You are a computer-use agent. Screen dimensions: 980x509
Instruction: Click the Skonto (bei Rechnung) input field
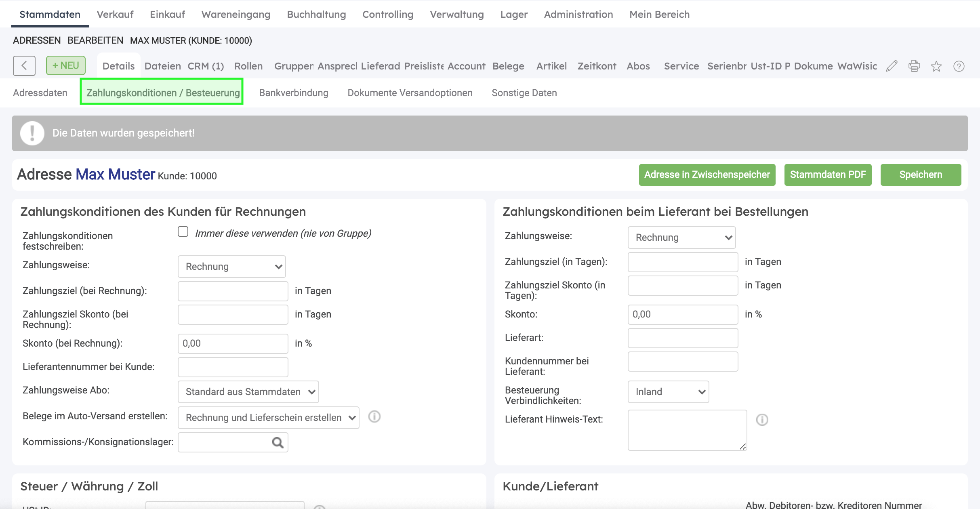click(233, 343)
